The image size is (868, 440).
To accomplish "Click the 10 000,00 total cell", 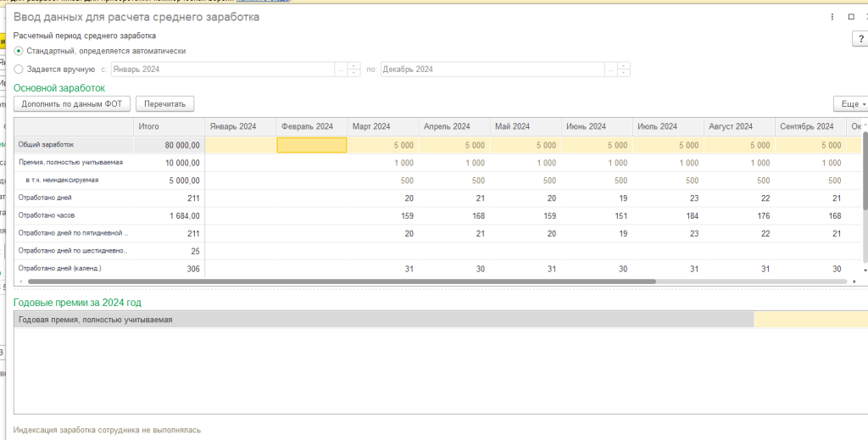I will pyautogui.click(x=169, y=163).
